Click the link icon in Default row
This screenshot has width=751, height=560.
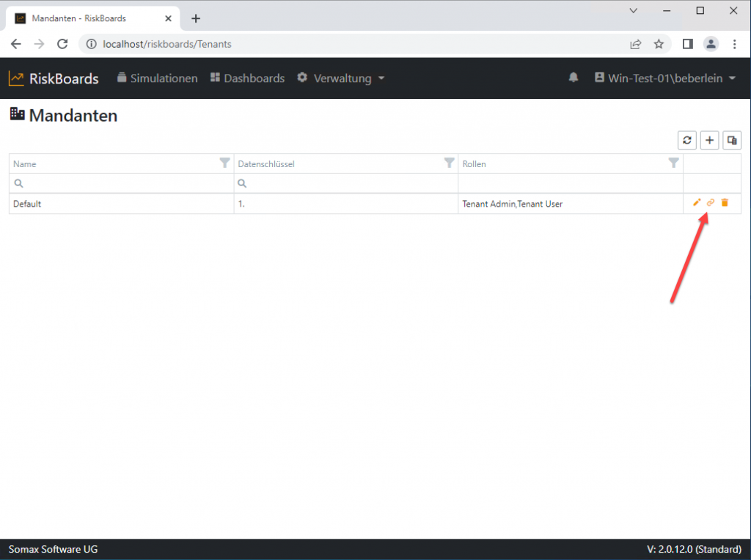click(x=710, y=203)
